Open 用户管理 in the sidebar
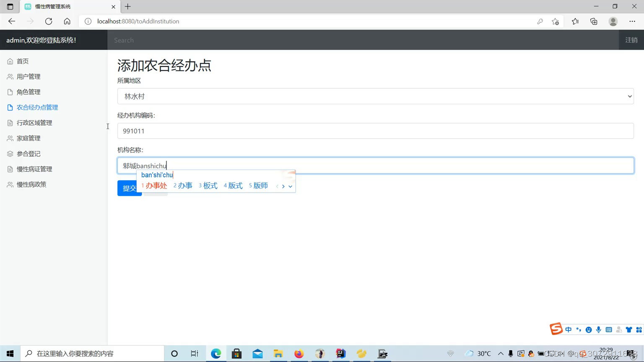Image resolution: width=644 pixels, height=362 pixels. (x=29, y=77)
